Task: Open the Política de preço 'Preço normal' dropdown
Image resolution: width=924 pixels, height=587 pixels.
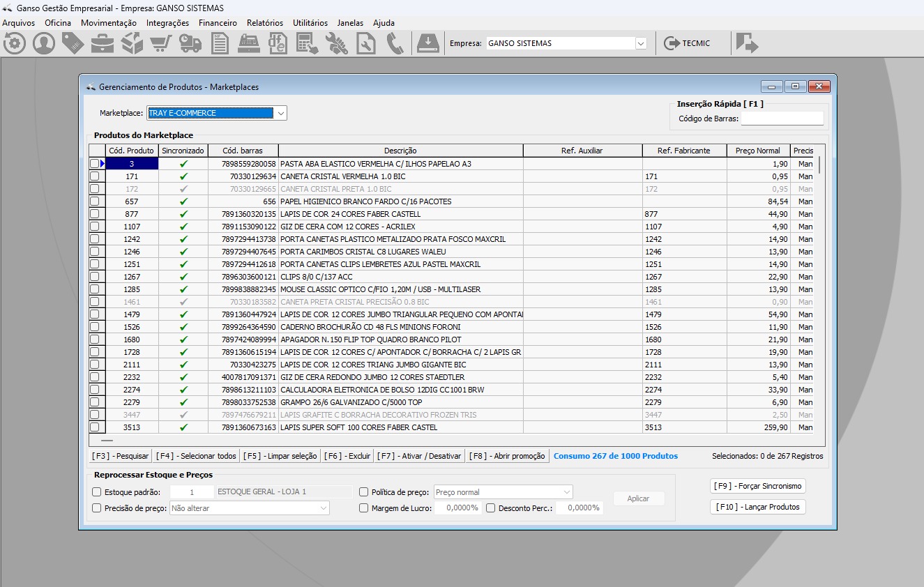Action: (x=503, y=492)
